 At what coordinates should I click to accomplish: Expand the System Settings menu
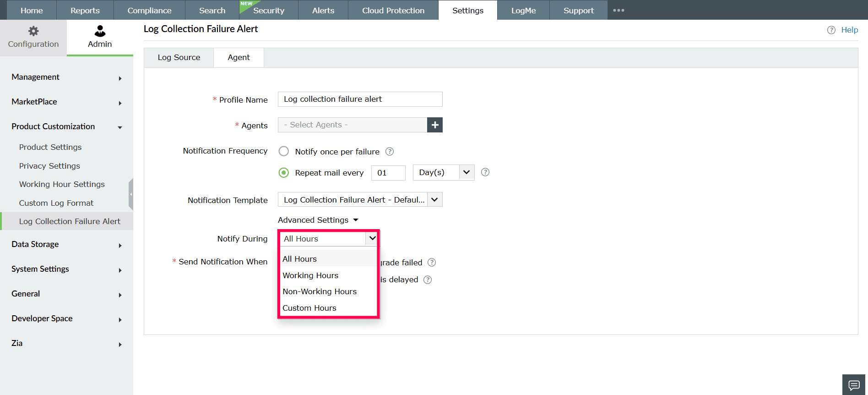(x=67, y=269)
